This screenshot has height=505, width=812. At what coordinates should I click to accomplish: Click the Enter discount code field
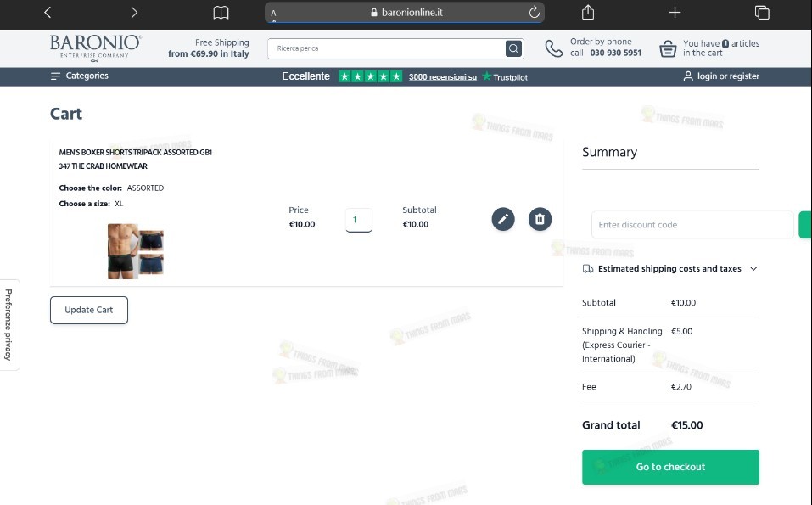pos(692,225)
